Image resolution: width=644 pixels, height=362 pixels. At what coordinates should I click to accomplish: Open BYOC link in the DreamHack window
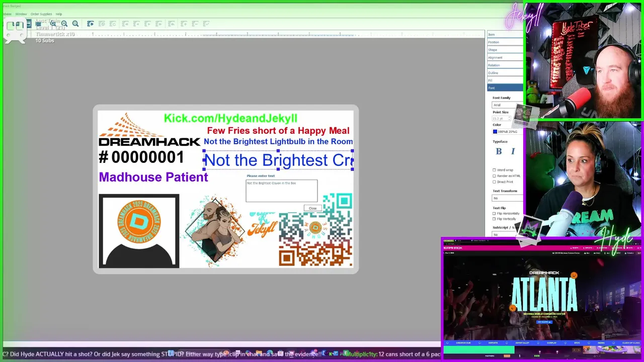[x=577, y=343]
